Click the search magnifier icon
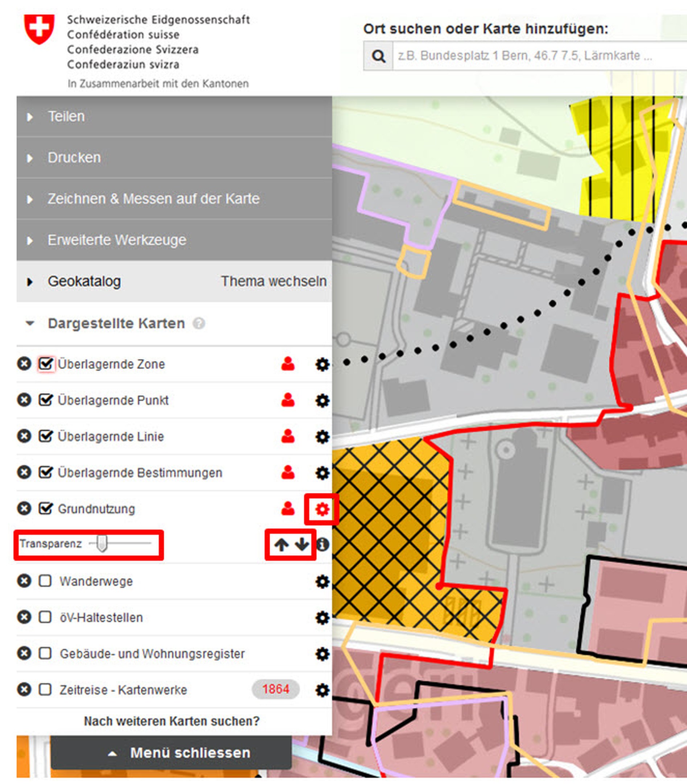Viewport: 687px width, 784px height. tap(378, 56)
